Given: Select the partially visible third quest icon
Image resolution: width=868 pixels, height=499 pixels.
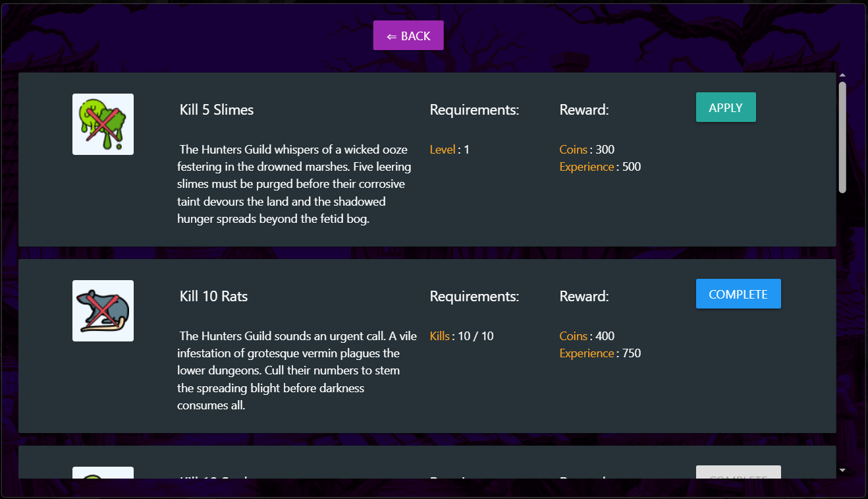Looking at the screenshot, I should (x=103, y=473).
